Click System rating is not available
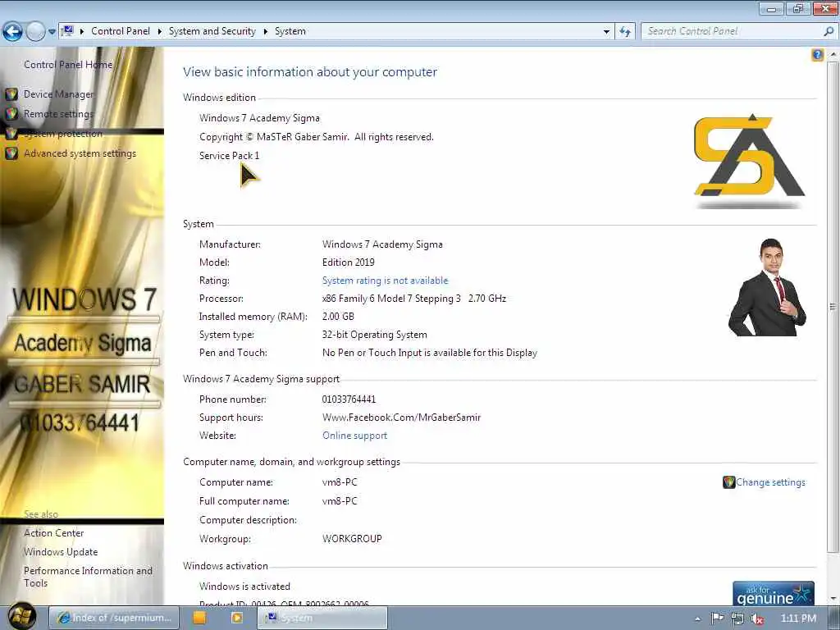The height and width of the screenshot is (630, 840). tap(386, 281)
